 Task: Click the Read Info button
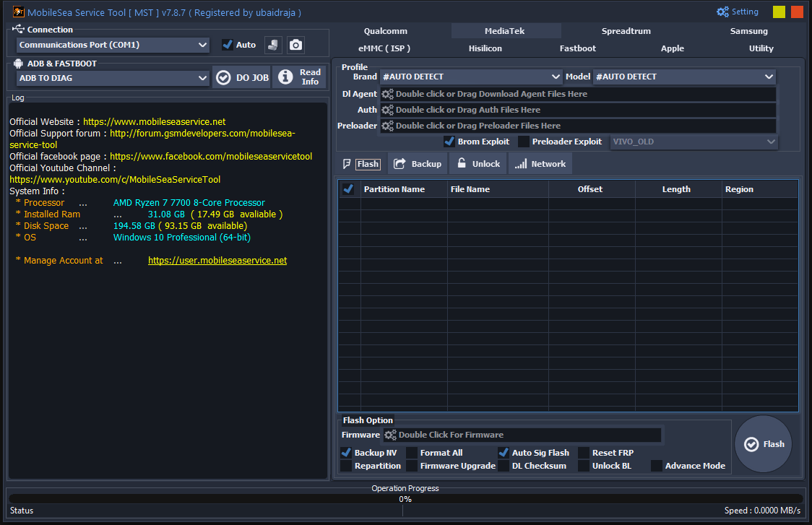[x=298, y=77]
